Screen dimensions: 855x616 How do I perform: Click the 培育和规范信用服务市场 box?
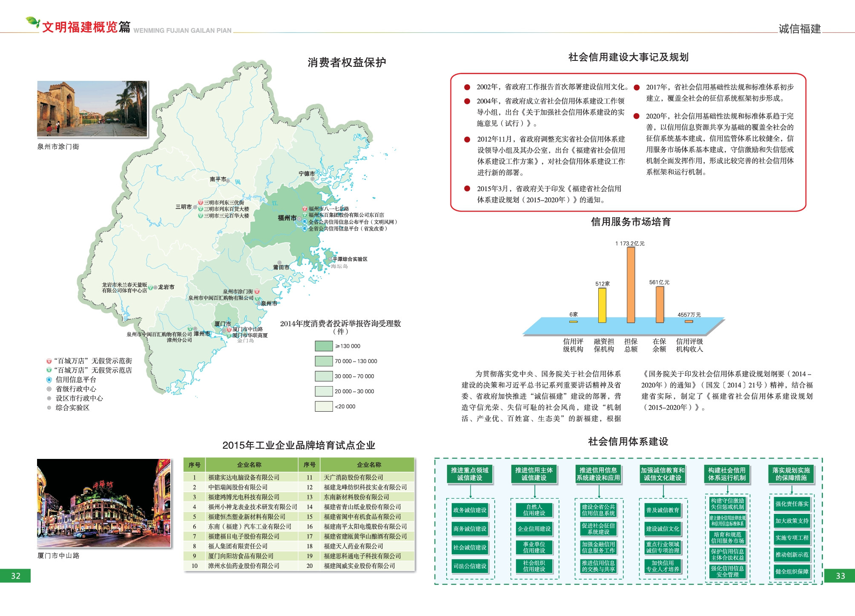click(727, 538)
